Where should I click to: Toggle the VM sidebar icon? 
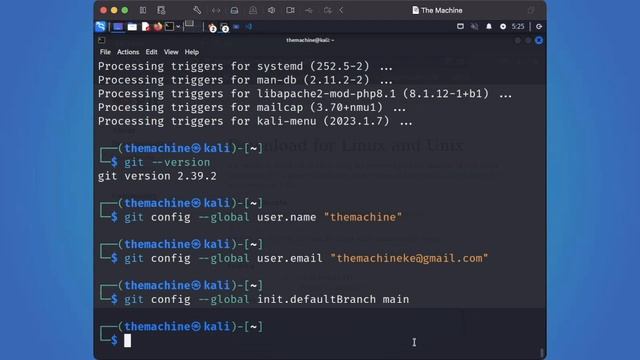tap(143, 10)
